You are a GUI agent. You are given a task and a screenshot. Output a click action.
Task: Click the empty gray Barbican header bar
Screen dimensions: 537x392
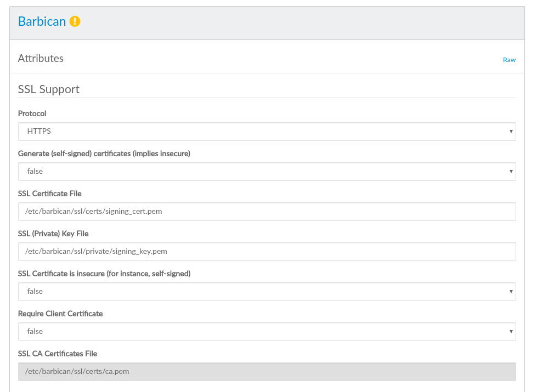point(302,23)
